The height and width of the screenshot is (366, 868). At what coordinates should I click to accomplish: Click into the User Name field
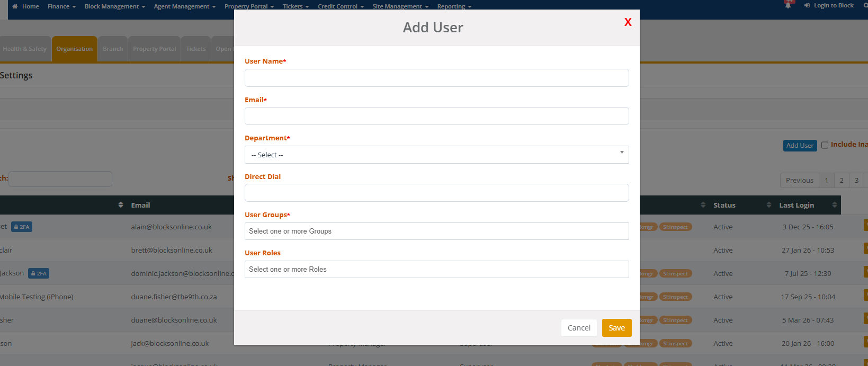[436, 78]
